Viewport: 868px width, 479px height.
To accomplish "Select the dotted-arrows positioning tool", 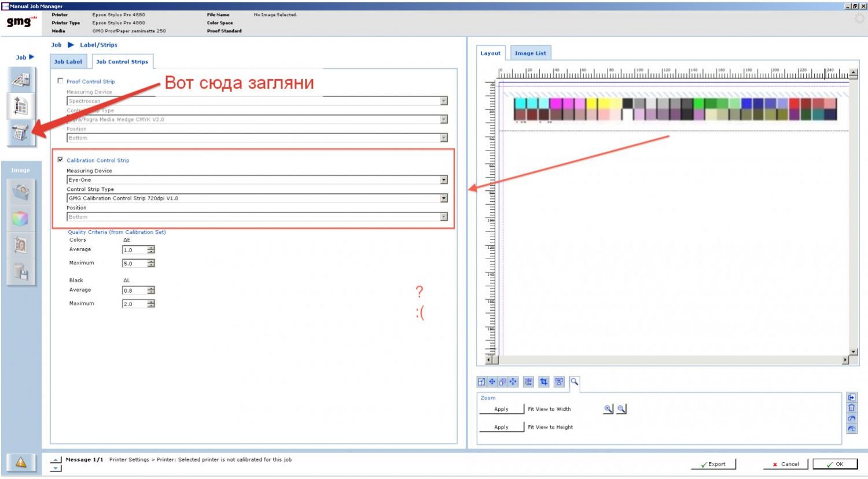I will coord(513,382).
